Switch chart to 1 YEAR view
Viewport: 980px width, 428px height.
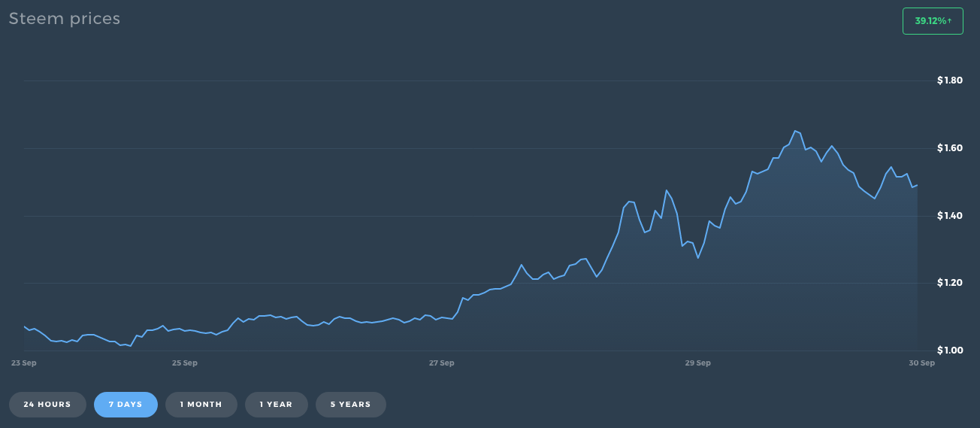[x=276, y=405]
